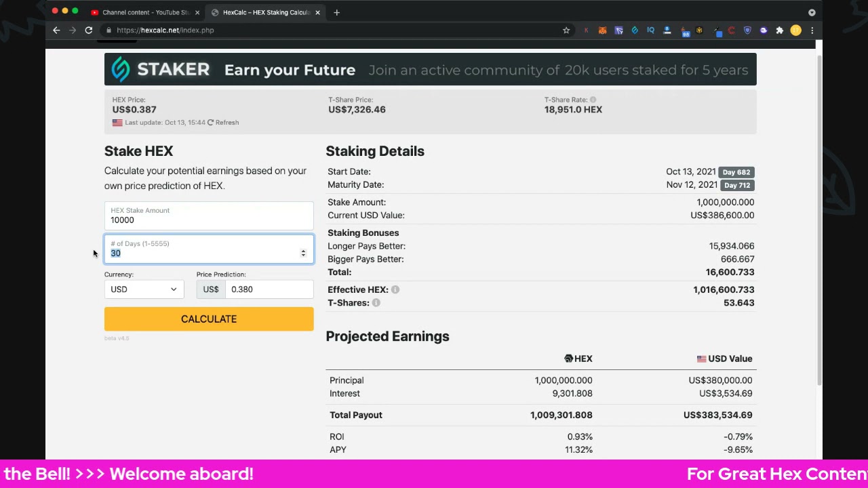Open the STAKER Earn your Future banner
The height and width of the screenshot is (488, 868).
click(x=430, y=70)
